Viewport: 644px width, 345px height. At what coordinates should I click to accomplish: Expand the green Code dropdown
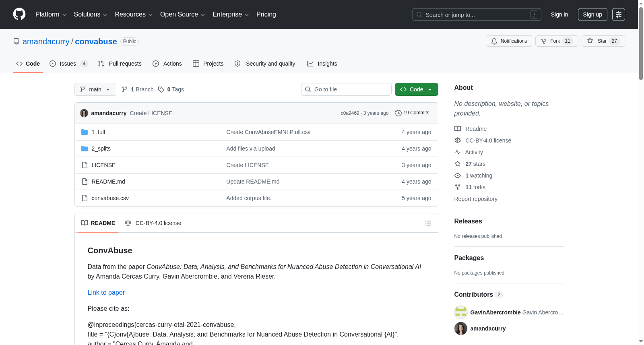[x=417, y=89]
